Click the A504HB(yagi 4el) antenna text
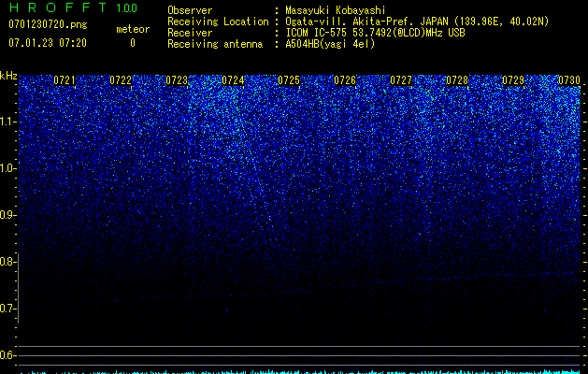The width and height of the screenshot is (588, 374). [x=330, y=44]
